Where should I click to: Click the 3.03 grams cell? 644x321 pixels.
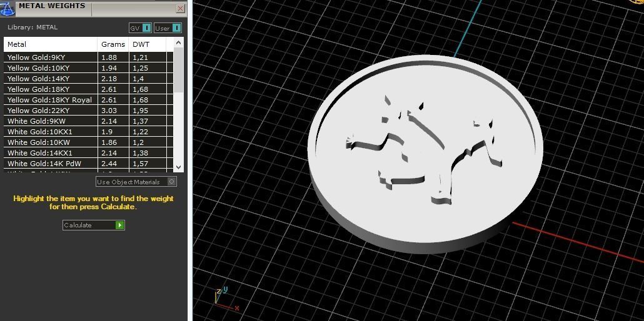tap(113, 111)
